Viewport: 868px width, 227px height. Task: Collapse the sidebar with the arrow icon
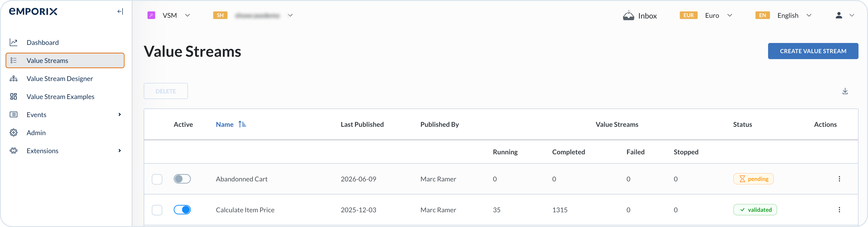pyautogui.click(x=120, y=11)
